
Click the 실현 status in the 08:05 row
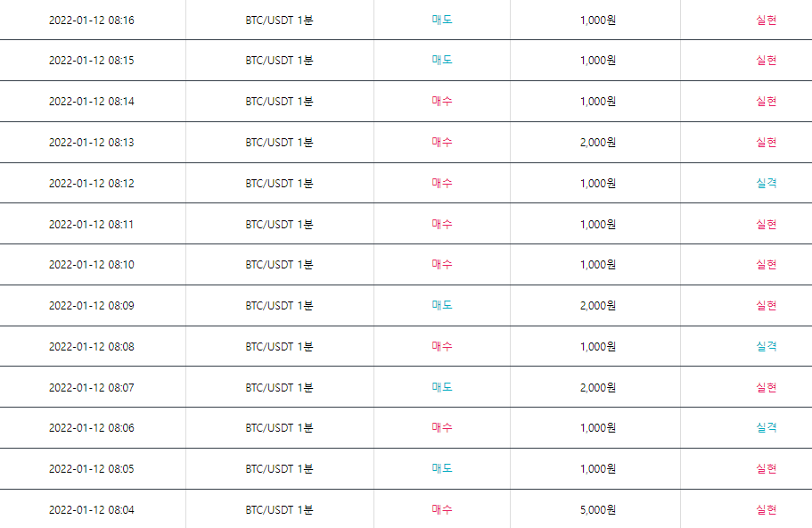coord(767,468)
